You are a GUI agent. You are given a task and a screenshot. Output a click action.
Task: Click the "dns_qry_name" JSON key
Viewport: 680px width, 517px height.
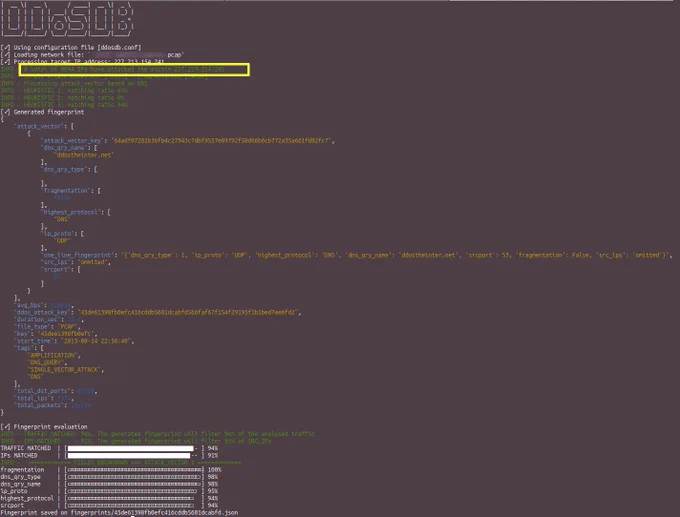65,147
